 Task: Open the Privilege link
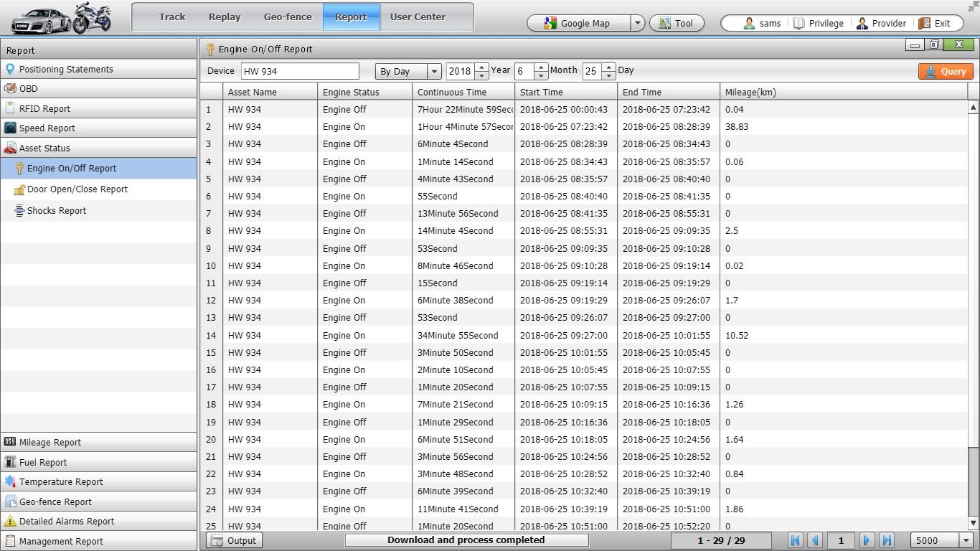click(x=818, y=23)
